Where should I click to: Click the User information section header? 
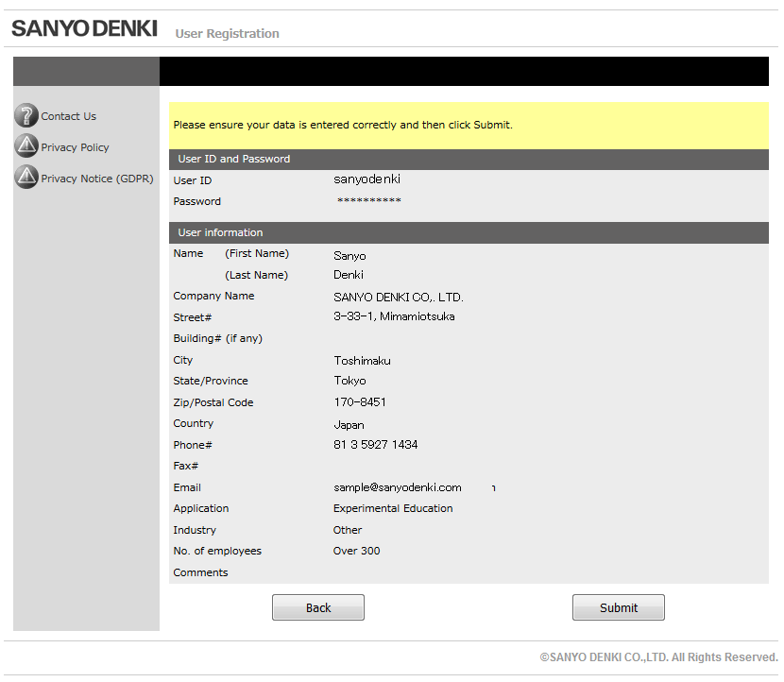469,232
